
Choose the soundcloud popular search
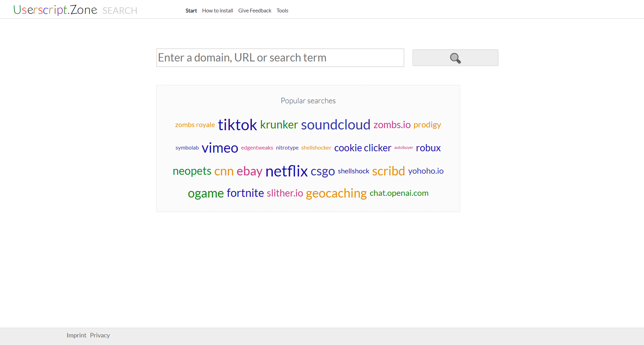coord(336,125)
